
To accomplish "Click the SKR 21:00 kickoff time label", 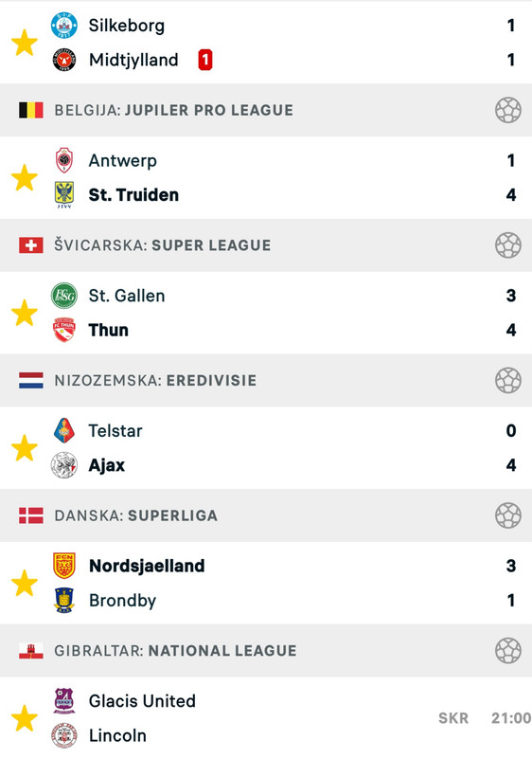I will click(485, 718).
